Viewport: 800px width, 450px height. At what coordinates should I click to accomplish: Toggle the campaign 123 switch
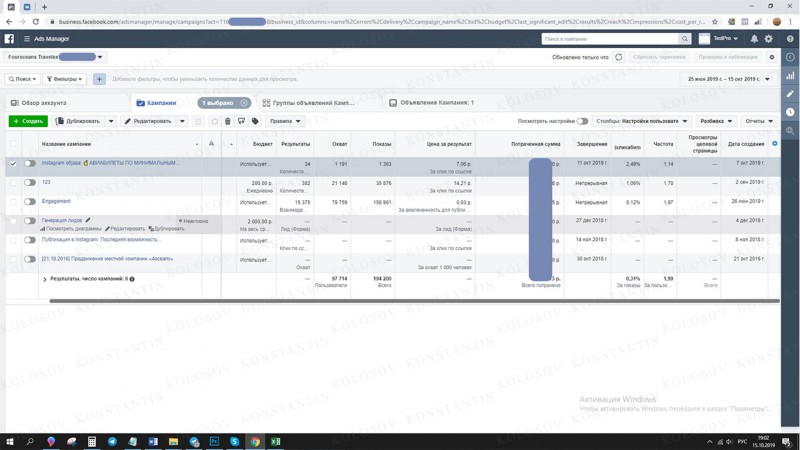pos(30,183)
